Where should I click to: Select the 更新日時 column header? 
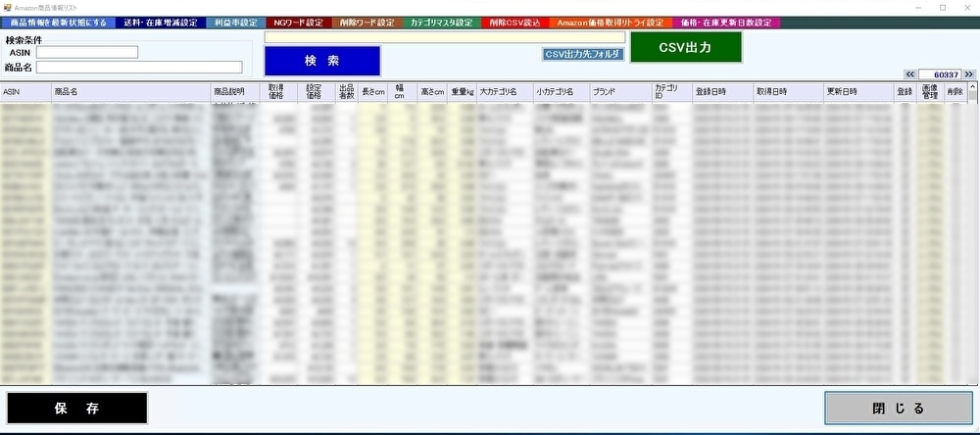coord(859,92)
